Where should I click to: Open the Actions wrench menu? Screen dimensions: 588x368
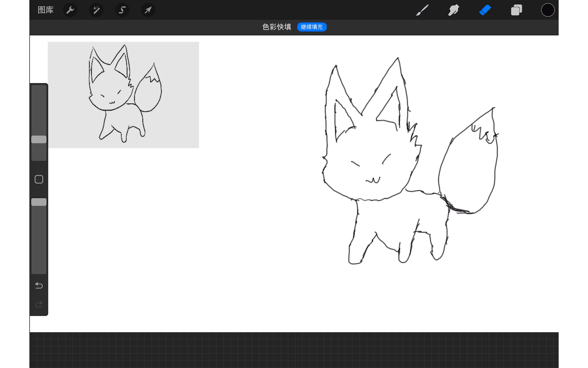click(70, 10)
